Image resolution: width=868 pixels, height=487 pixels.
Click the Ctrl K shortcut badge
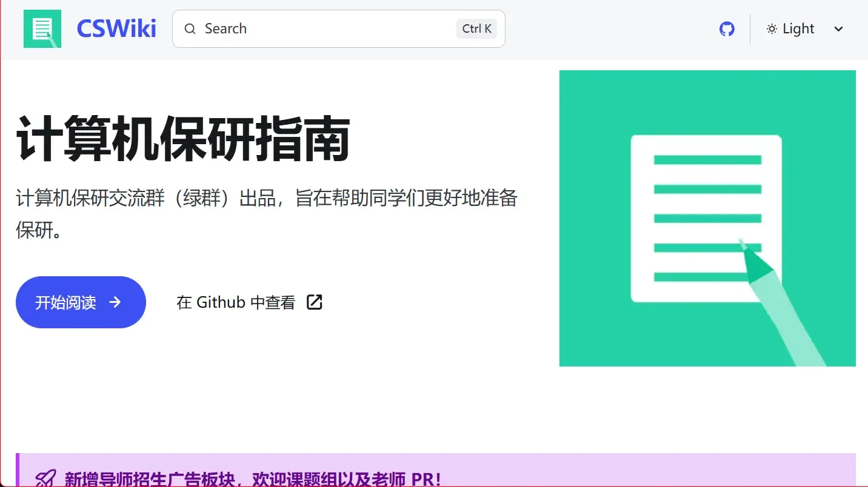pyautogui.click(x=476, y=28)
